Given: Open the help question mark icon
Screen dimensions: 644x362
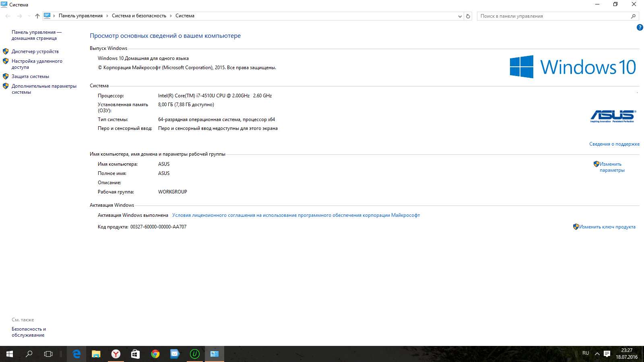Looking at the screenshot, I should (x=640, y=27).
